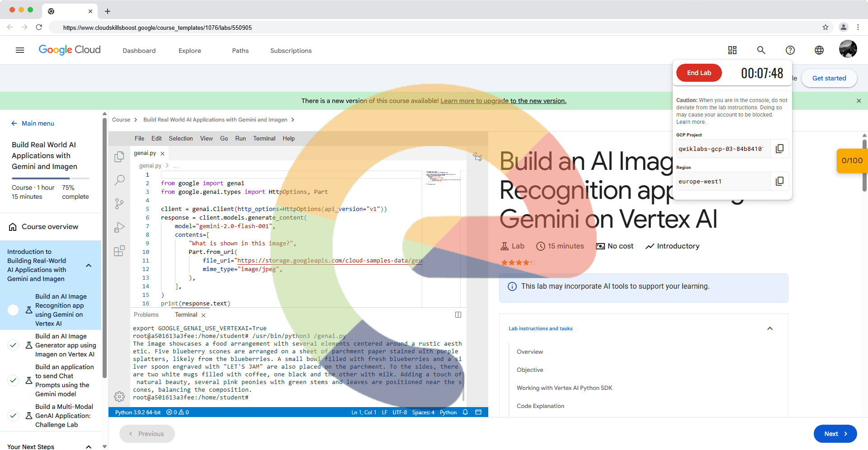
Task: Copy the Region value europe-west1
Action: click(x=779, y=181)
